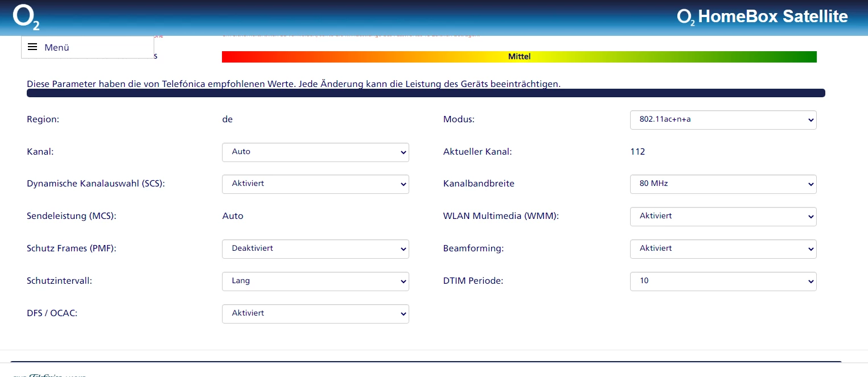Click the Aktueller Kanal label

[x=478, y=152]
